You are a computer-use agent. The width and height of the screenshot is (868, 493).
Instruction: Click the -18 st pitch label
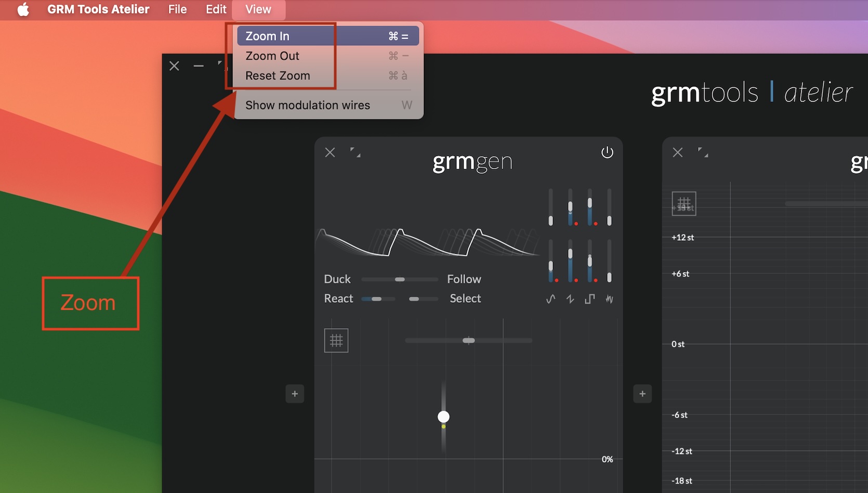pyautogui.click(x=681, y=481)
